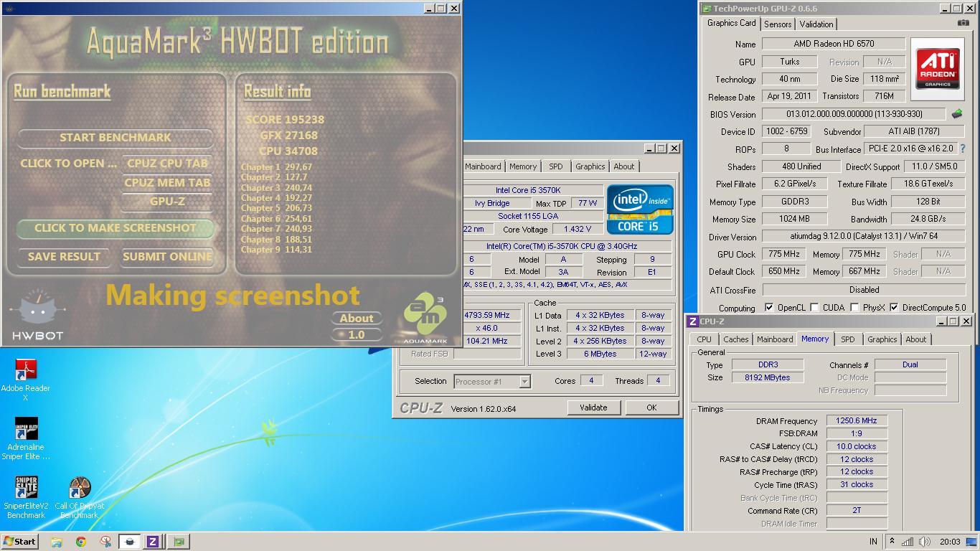Toggle the OpenCL checkbox in GPU-Z

tap(769, 308)
